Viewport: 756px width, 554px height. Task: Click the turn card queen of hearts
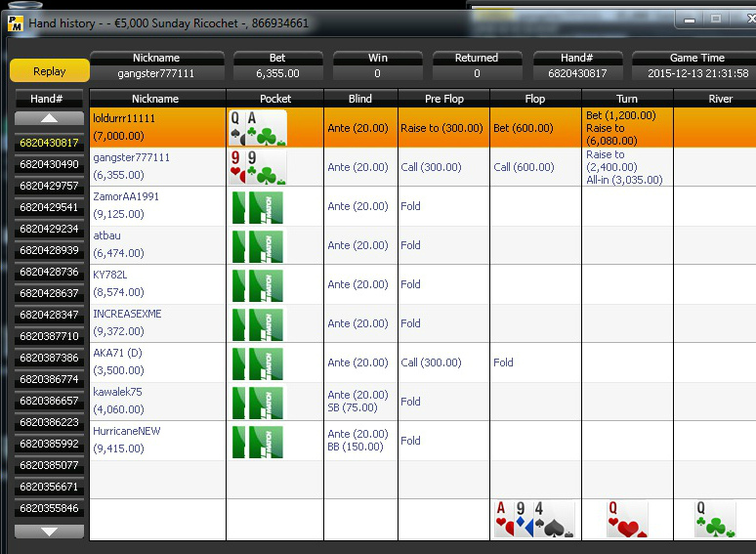click(x=627, y=519)
